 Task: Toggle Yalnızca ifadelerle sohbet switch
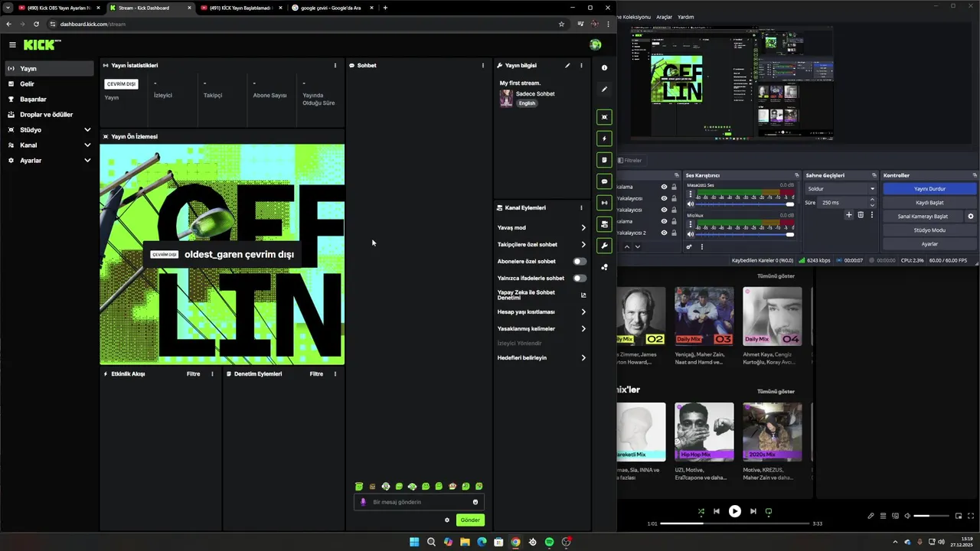(580, 279)
